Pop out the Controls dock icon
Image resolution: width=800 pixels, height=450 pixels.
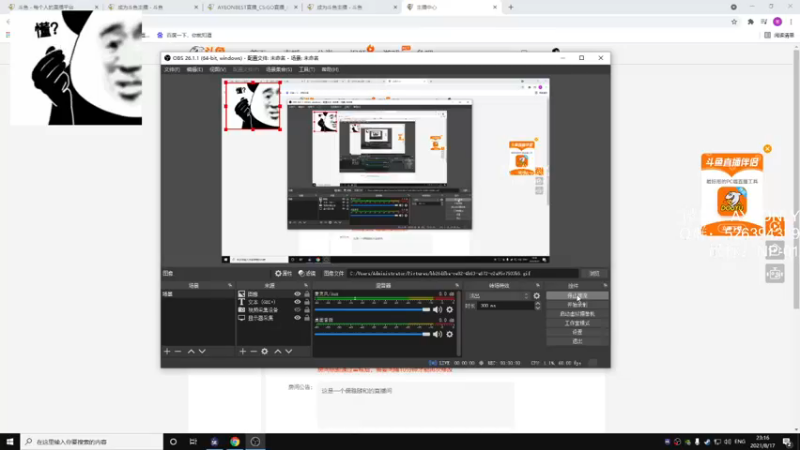(605, 285)
